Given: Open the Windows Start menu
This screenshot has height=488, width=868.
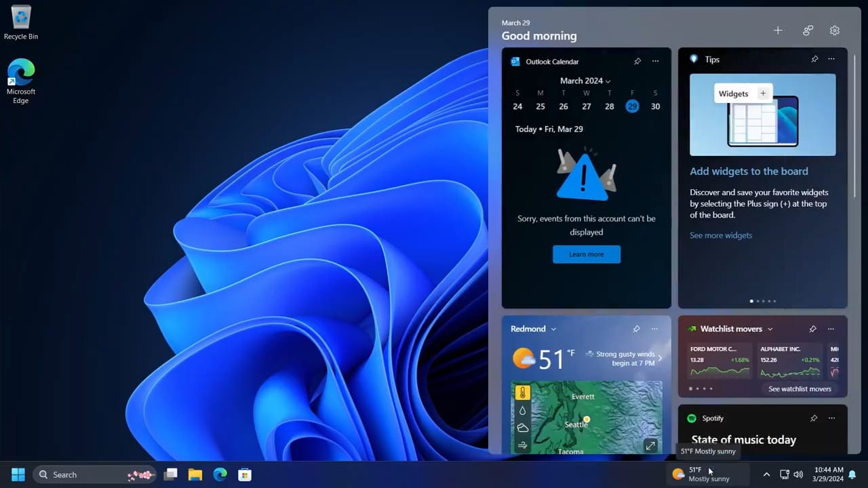Looking at the screenshot, I should coord(18,474).
